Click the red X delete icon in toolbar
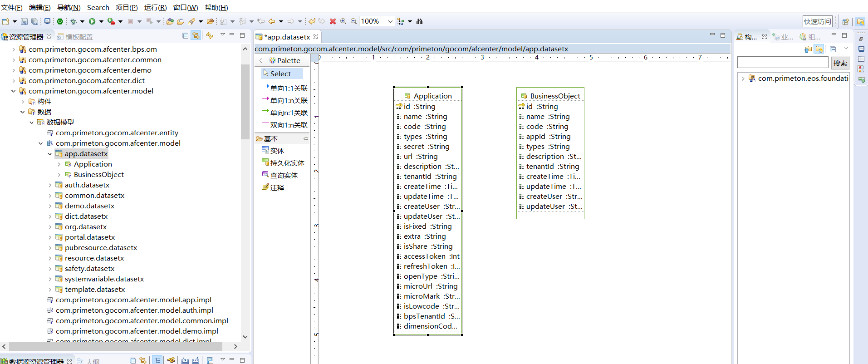The image size is (868, 364). click(x=333, y=21)
